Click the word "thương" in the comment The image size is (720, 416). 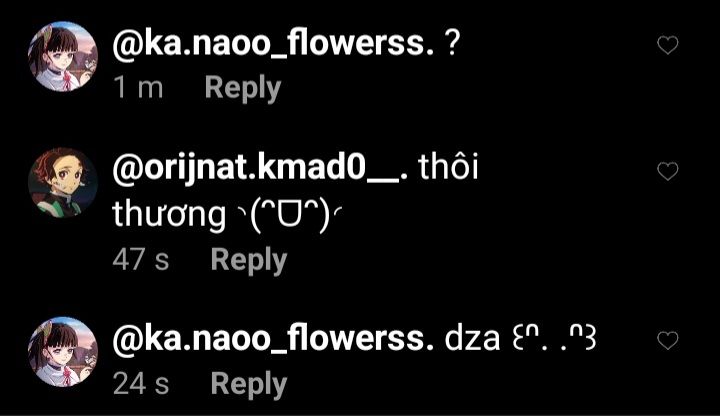tap(169, 215)
